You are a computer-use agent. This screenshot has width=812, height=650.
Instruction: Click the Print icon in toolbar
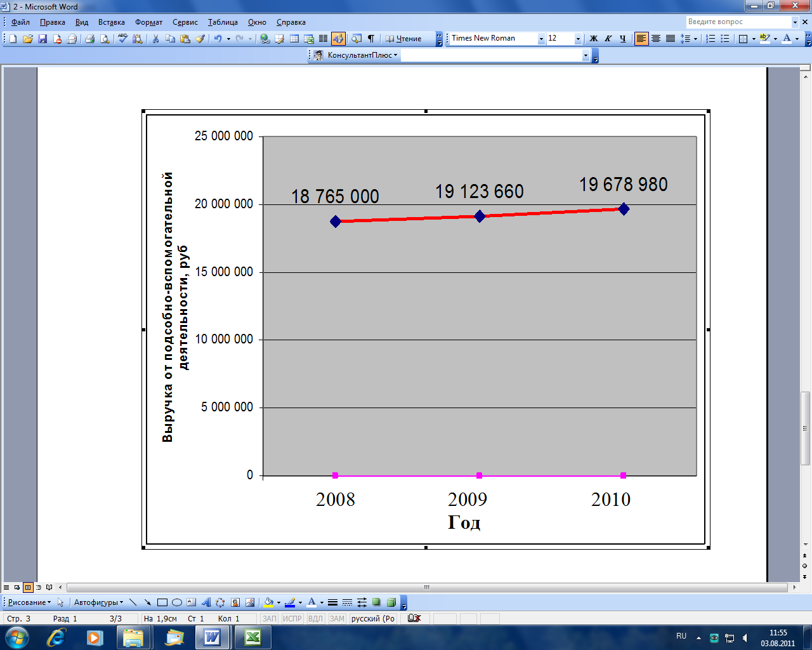(x=90, y=39)
